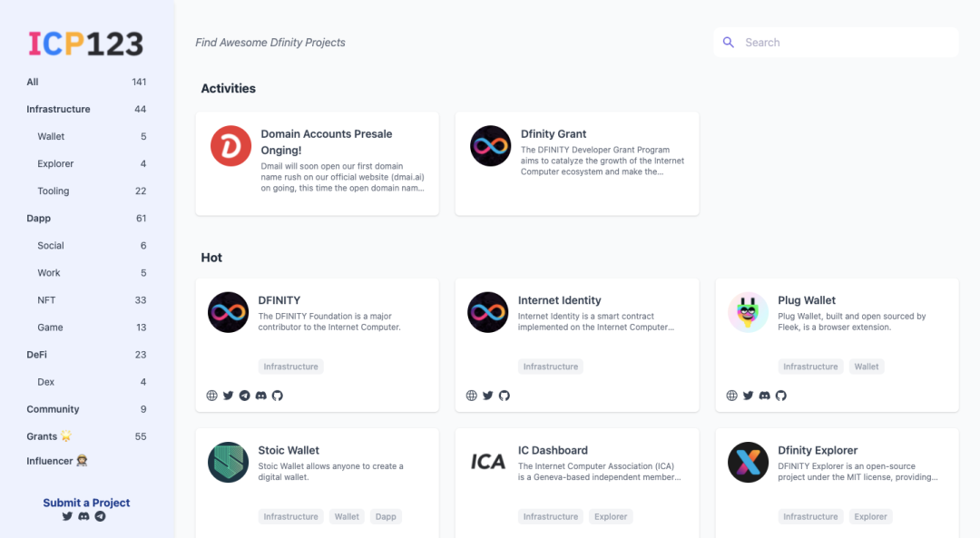
Task: Open Plug Wallet's Twitter icon
Action: 748,396
